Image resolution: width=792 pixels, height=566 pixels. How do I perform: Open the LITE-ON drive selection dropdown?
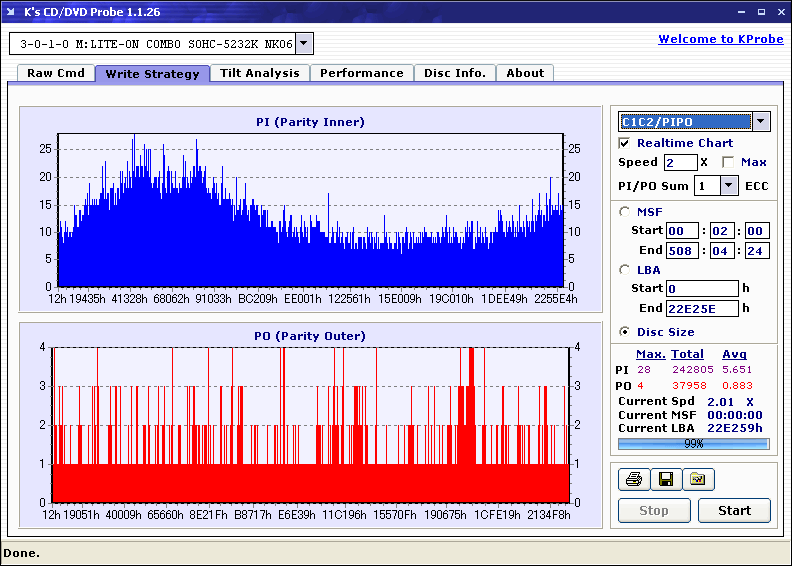pos(304,44)
